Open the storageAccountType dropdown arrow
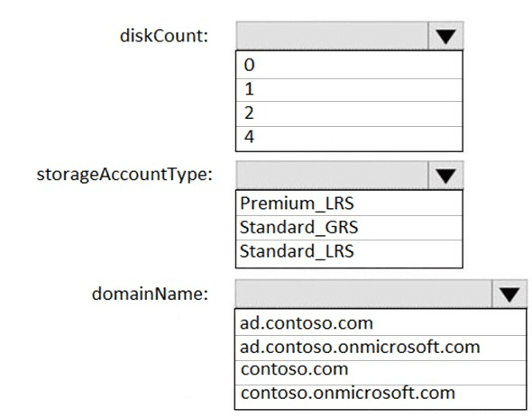Viewport: 532px width, 417px height. pyautogui.click(x=445, y=176)
